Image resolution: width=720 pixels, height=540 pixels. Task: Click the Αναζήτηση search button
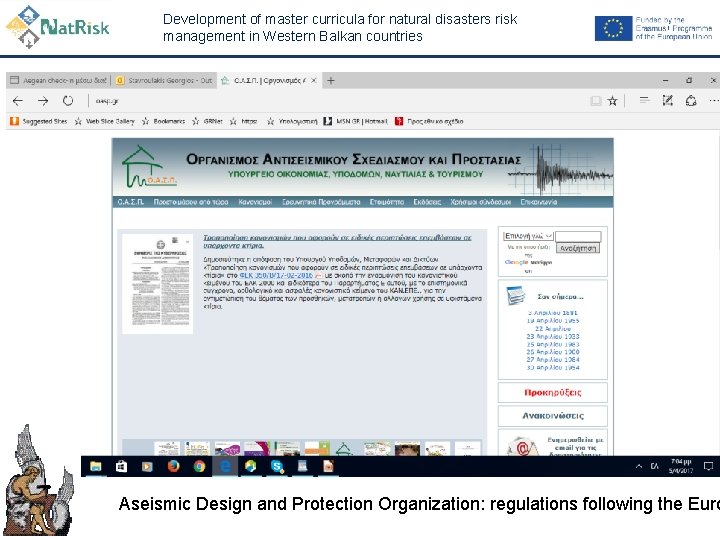(578, 248)
